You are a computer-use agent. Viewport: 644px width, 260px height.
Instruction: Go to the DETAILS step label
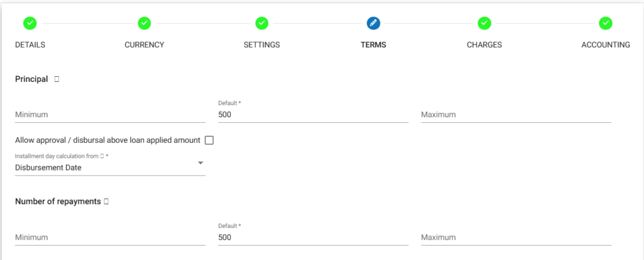(30, 45)
